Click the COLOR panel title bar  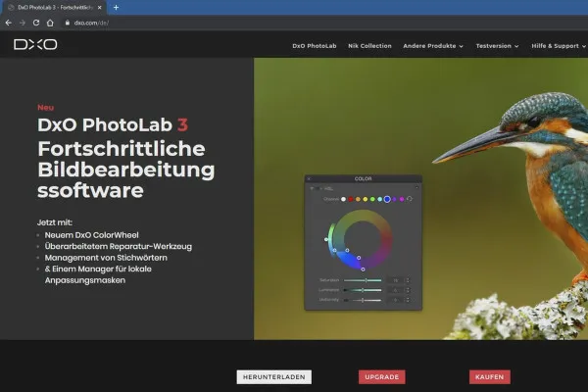point(363,179)
